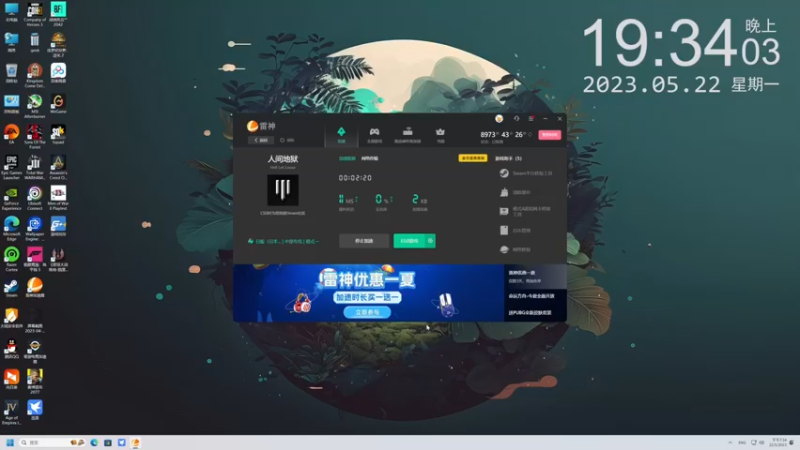Viewport: 800px width, 450px height.
Task: Switch to the gamepad games tab
Action: click(374, 135)
